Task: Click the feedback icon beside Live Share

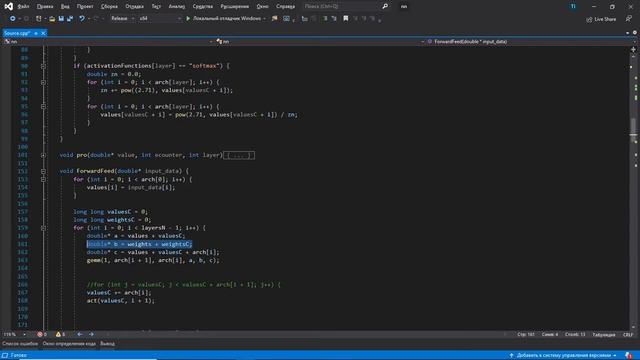Action: tap(629, 19)
